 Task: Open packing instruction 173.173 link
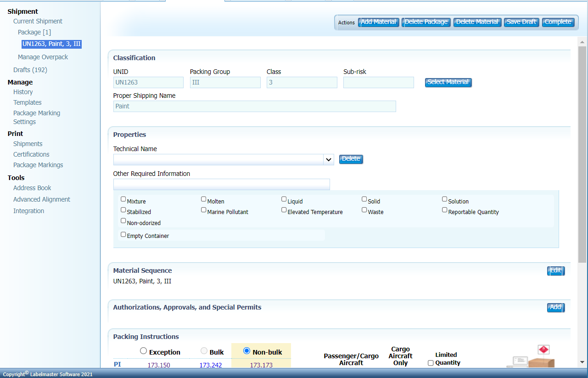261,365
